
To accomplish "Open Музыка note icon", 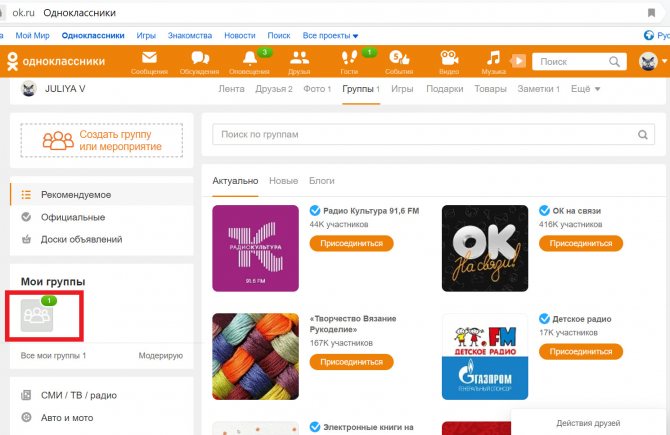I will pyautogui.click(x=494, y=57).
